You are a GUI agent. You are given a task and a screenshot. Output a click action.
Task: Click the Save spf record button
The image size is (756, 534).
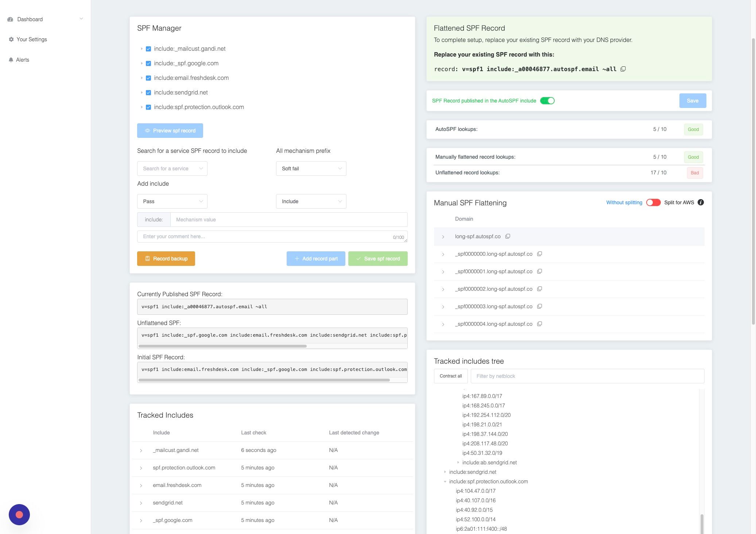pos(378,258)
